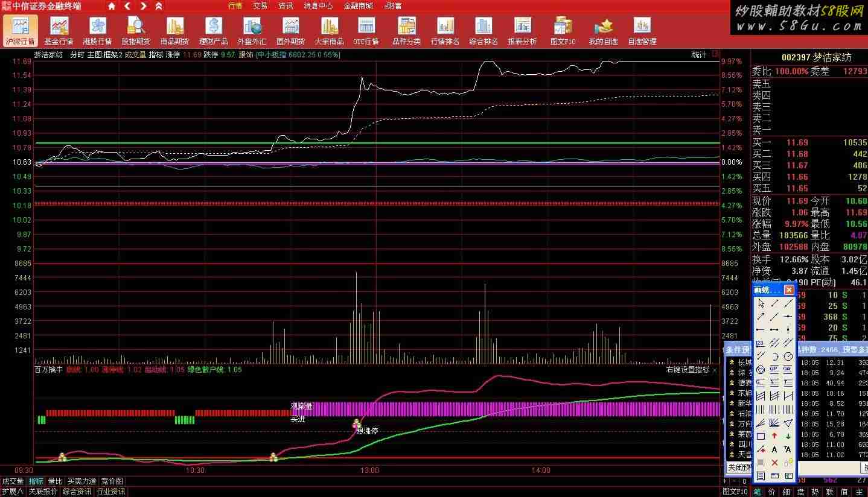Open OTC行情 quotes
This screenshot has width=868, height=497.
(366, 31)
